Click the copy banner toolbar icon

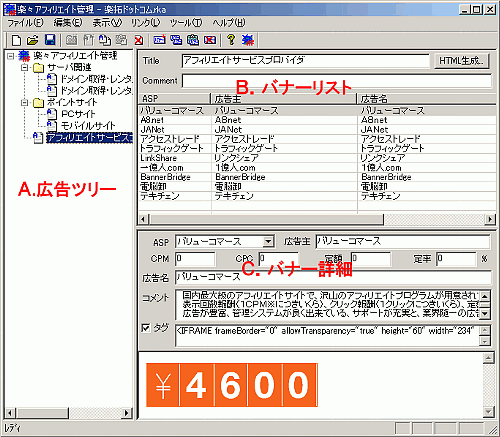click(x=176, y=40)
